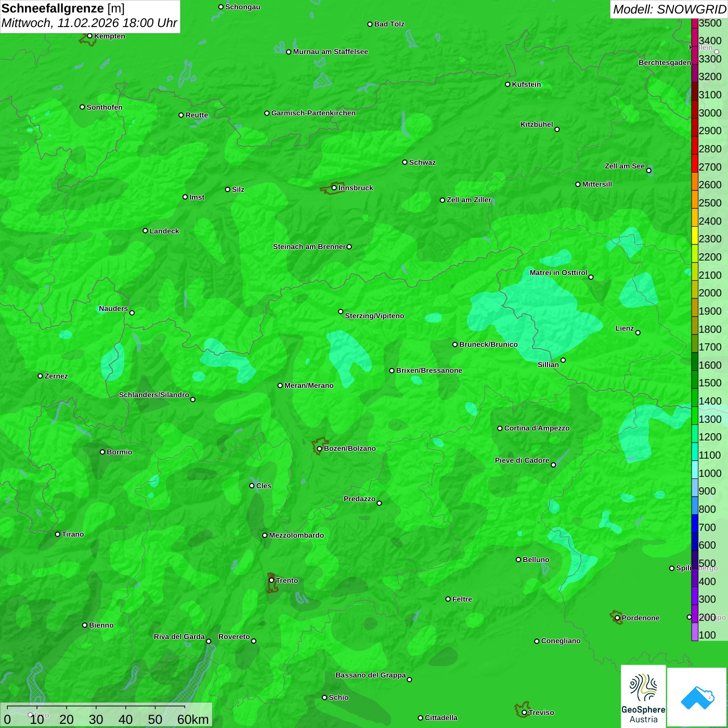Click the Bozen/Bolzano city marker
This screenshot has height=728, width=728.
pyautogui.click(x=319, y=449)
